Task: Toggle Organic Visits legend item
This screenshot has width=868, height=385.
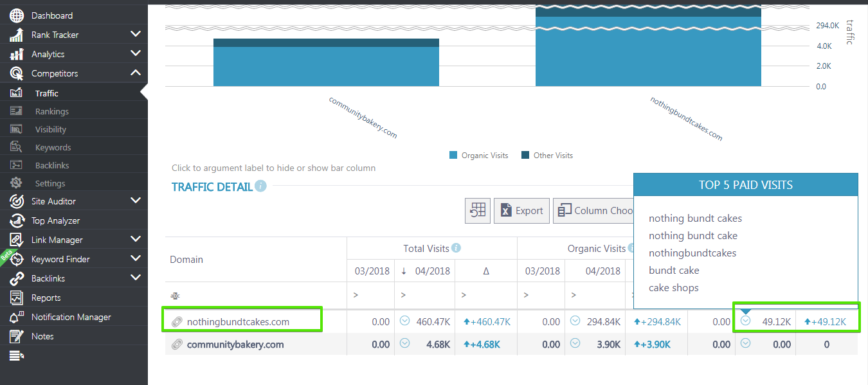Action: coord(478,156)
